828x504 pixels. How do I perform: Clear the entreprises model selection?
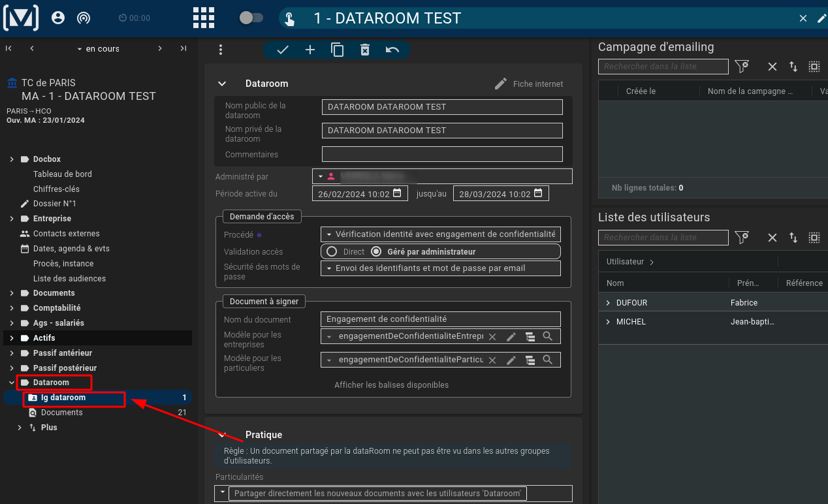coord(492,337)
